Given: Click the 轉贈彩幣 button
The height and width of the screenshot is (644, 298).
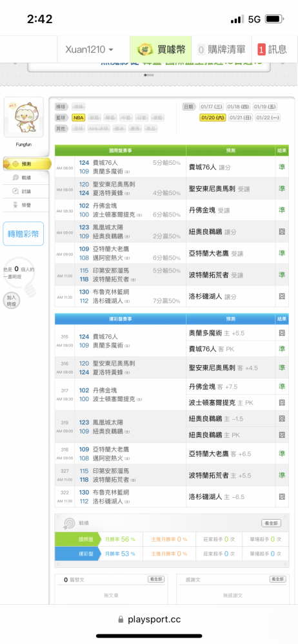Looking at the screenshot, I should tap(23, 234).
